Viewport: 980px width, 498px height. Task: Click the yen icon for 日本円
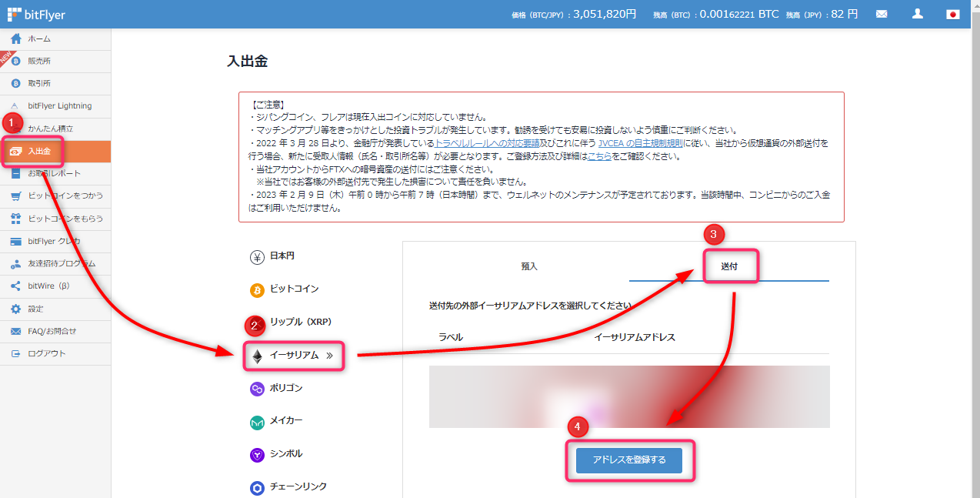[257, 256]
